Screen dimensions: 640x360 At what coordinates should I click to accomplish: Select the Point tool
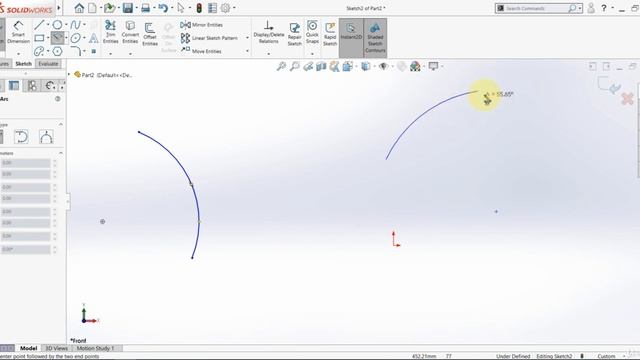93,51
